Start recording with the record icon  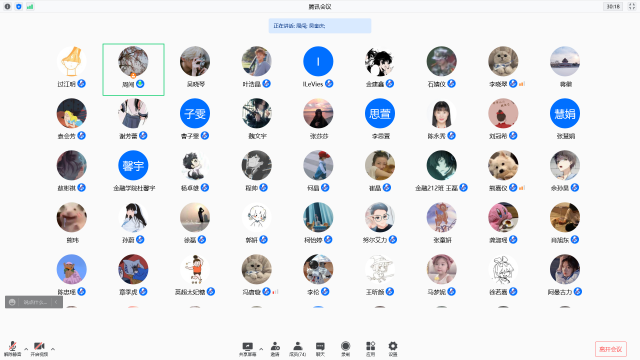tap(345, 349)
